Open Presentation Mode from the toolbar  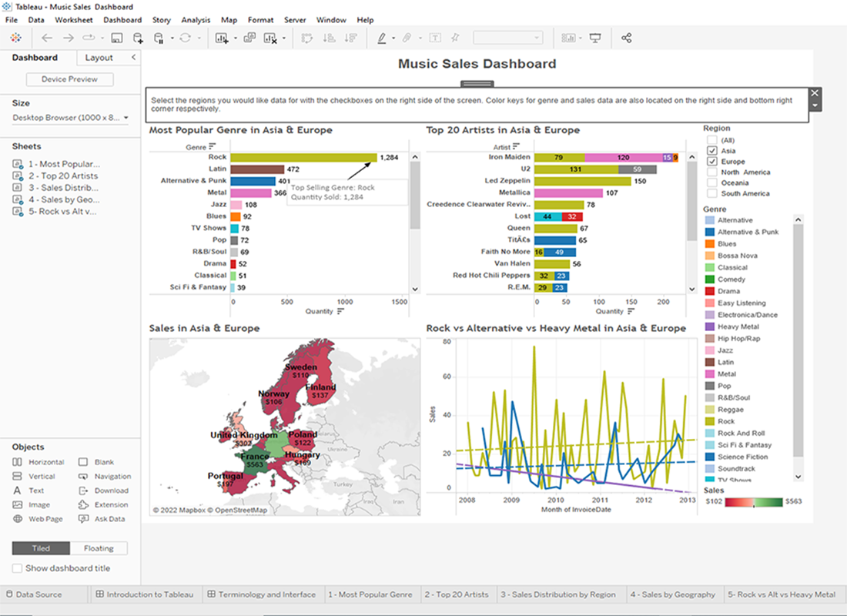(x=595, y=38)
